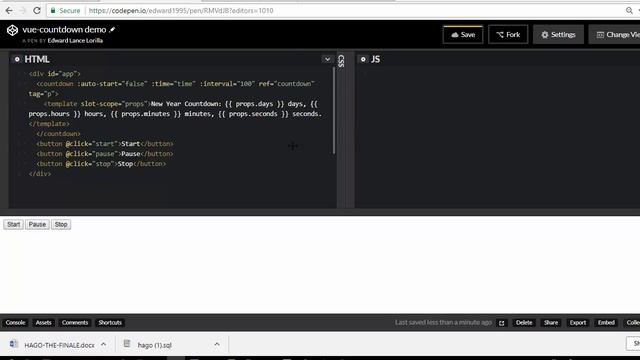The image size is (640, 360).
Task: Export this pen
Action: tap(578, 322)
